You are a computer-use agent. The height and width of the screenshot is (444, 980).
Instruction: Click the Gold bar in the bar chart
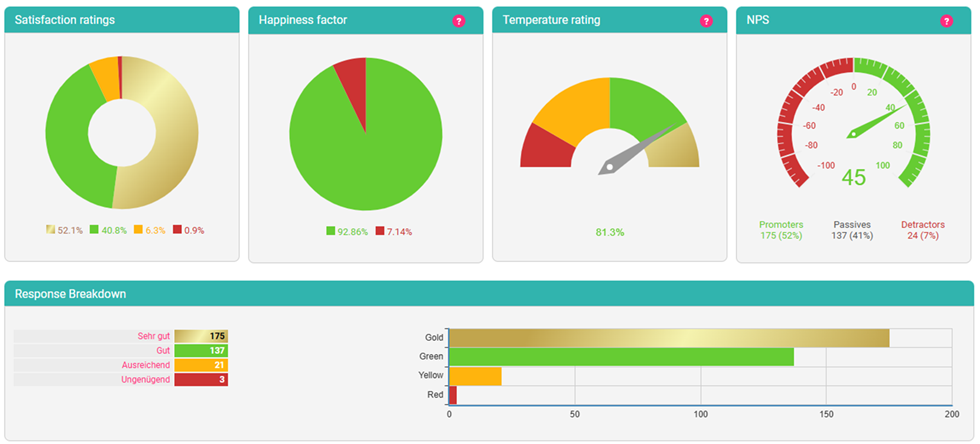(x=669, y=338)
